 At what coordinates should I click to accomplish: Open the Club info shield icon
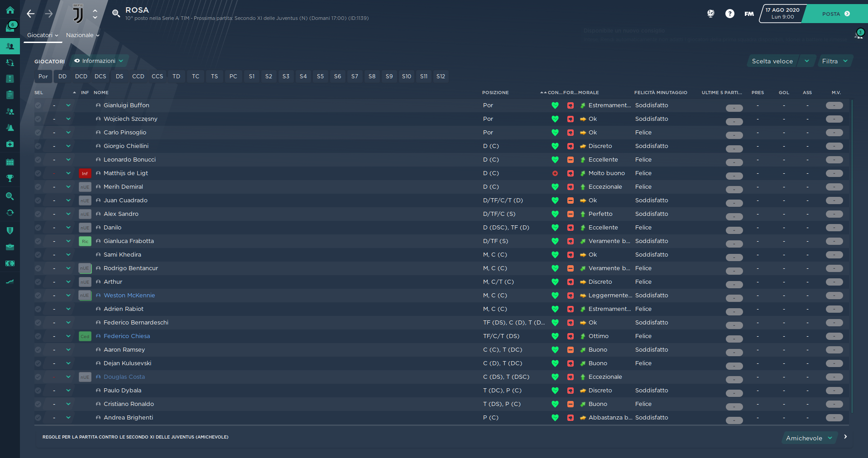click(10, 231)
